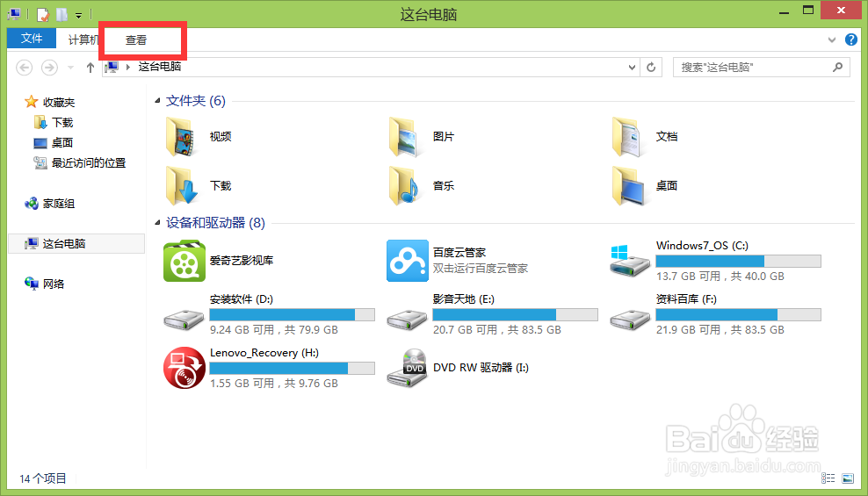Select 家庭组 in the navigation pane
The width and height of the screenshot is (868, 496).
(58, 204)
